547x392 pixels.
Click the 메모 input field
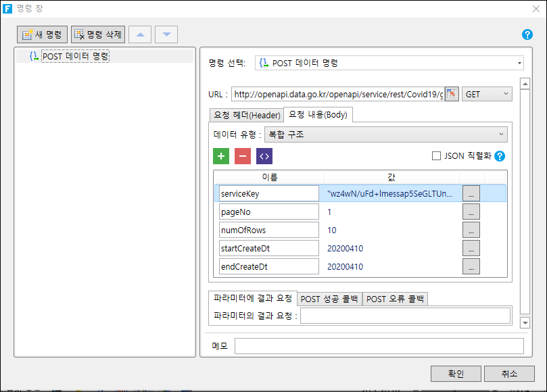tap(379, 346)
